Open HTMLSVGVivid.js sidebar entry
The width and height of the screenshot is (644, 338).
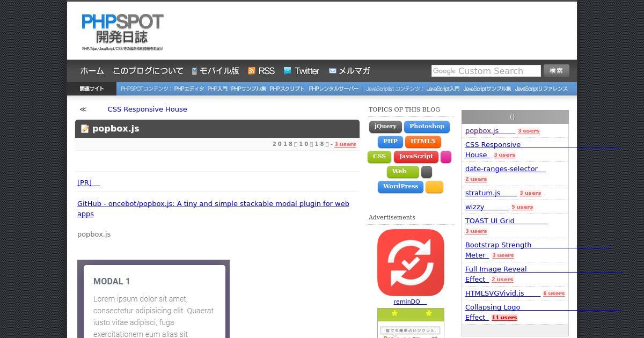click(x=502, y=293)
